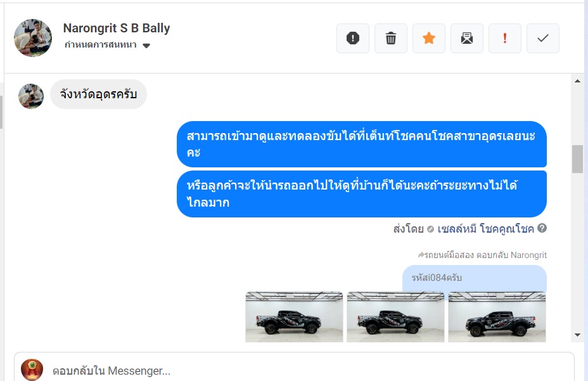Viewport: 588px width, 381px height.
Task: Click chat scrollbar down arrow
Action: (x=577, y=335)
